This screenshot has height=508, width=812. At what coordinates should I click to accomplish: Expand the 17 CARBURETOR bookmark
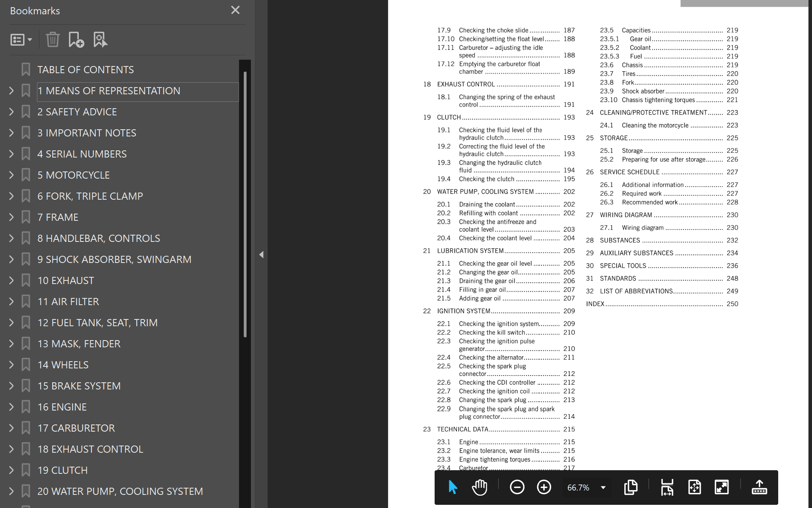pyautogui.click(x=11, y=428)
